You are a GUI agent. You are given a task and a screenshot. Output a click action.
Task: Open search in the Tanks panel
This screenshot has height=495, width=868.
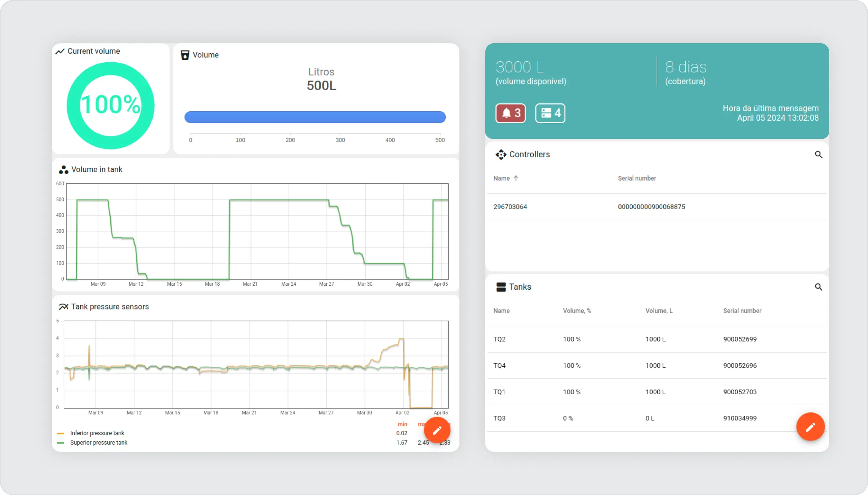point(819,287)
